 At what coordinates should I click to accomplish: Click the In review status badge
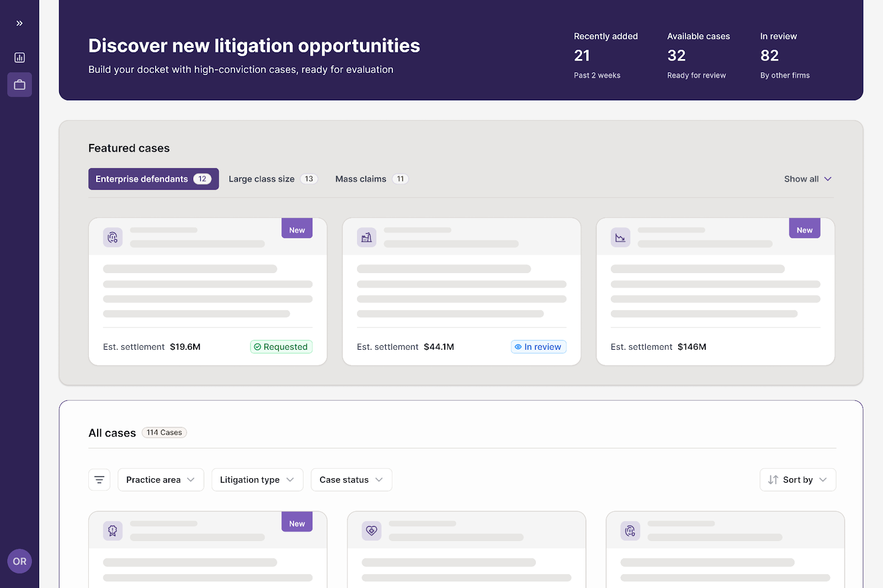pyautogui.click(x=539, y=347)
